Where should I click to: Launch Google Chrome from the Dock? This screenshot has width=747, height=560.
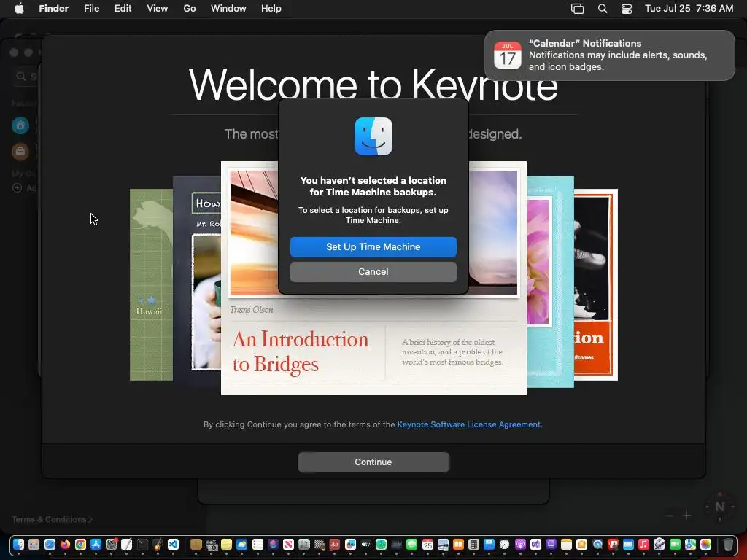(80, 544)
